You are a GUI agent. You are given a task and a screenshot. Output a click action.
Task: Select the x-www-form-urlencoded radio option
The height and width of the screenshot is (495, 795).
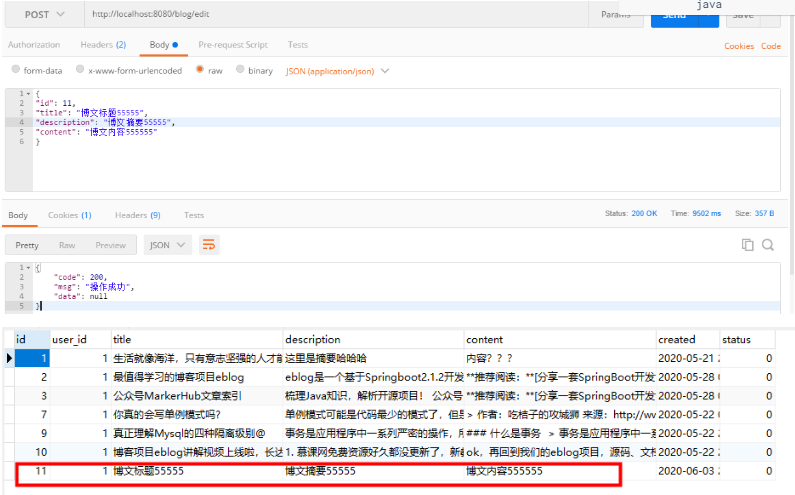pyautogui.click(x=80, y=69)
